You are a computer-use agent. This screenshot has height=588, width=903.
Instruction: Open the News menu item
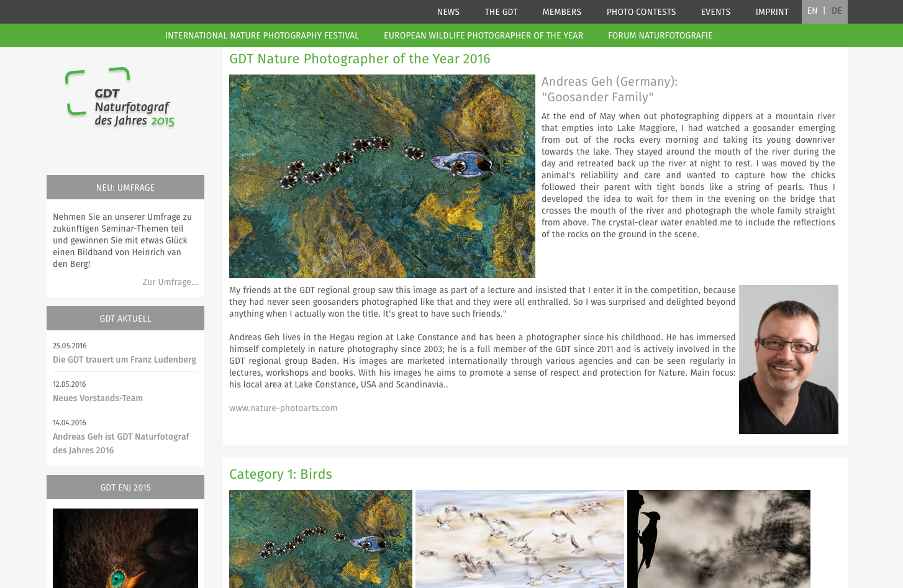[448, 12]
